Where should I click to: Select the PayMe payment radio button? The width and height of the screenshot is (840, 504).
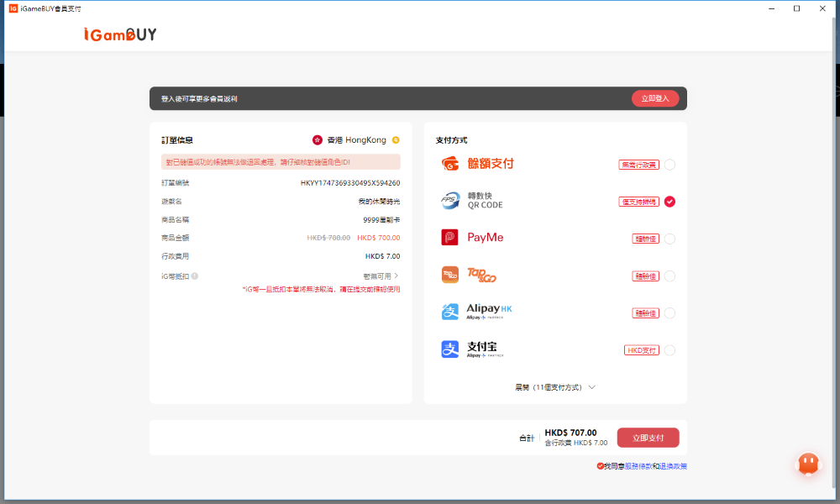[669, 239]
